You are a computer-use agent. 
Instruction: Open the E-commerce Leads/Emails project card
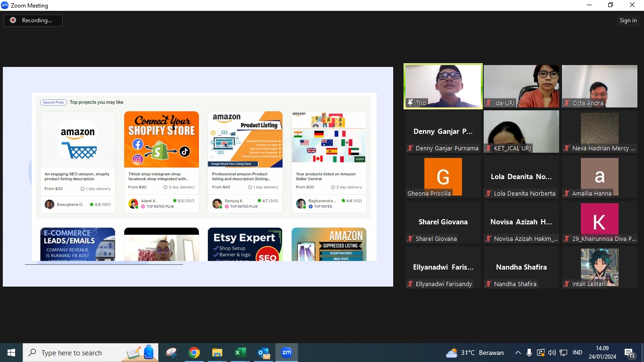pos(78,244)
